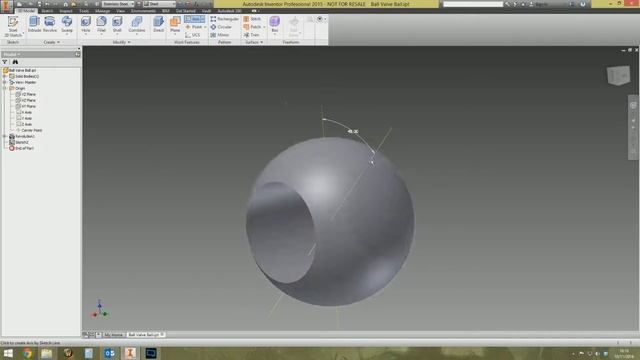Image resolution: width=640 pixels, height=360 pixels.
Task: Create a freeform Box
Action: (x=275, y=24)
